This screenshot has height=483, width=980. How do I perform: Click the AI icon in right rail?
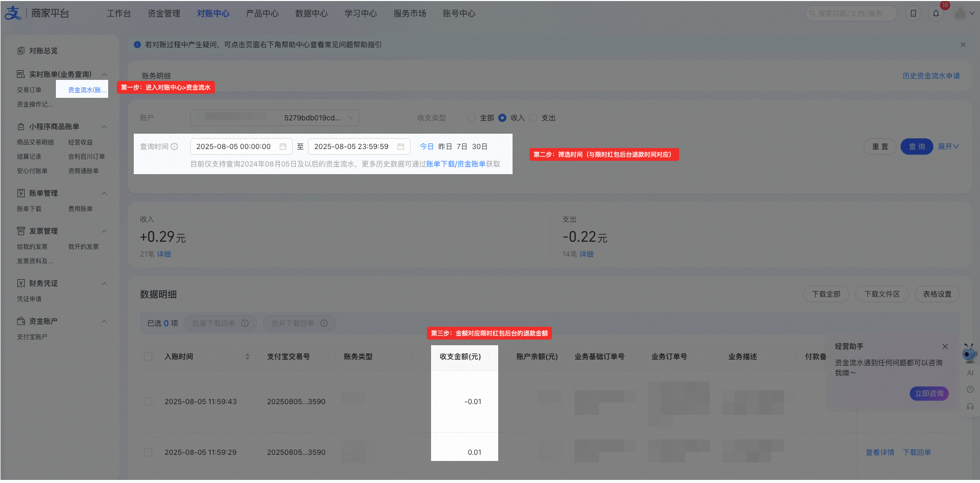[x=970, y=373]
